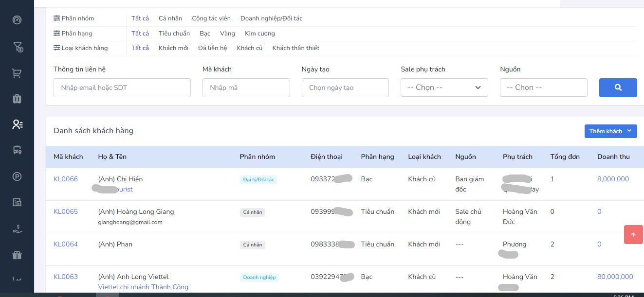This screenshot has height=297, width=644.
Task: Select the customer list sidebar icon
Action: 18,124
